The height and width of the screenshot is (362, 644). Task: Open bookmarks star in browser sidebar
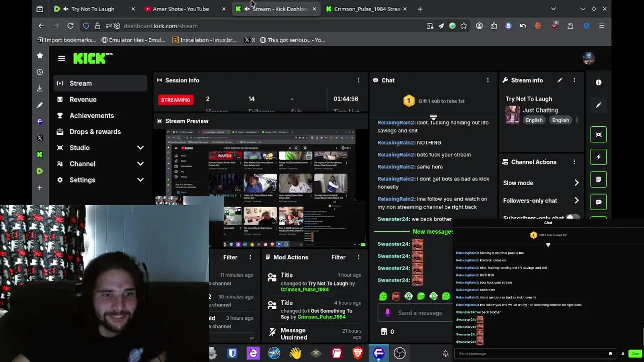pos(40,56)
